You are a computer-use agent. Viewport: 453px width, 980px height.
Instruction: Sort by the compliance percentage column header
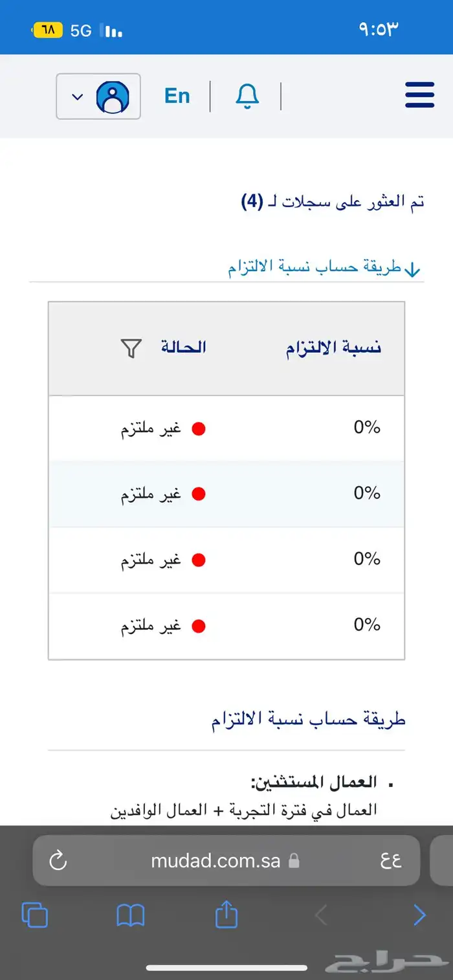click(333, 348)
